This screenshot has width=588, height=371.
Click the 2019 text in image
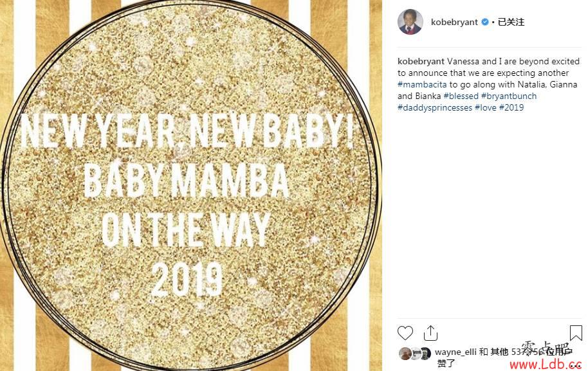(187, 280)
